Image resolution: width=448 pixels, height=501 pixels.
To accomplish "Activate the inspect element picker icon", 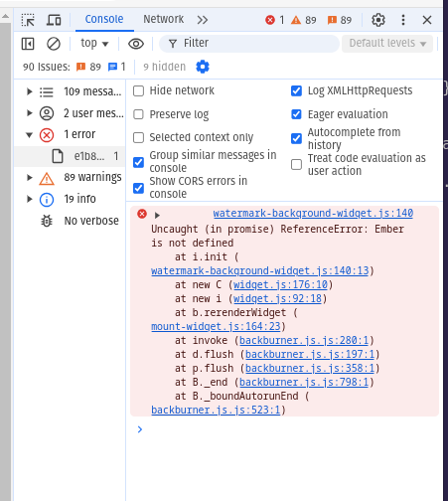I will point(28,20).
